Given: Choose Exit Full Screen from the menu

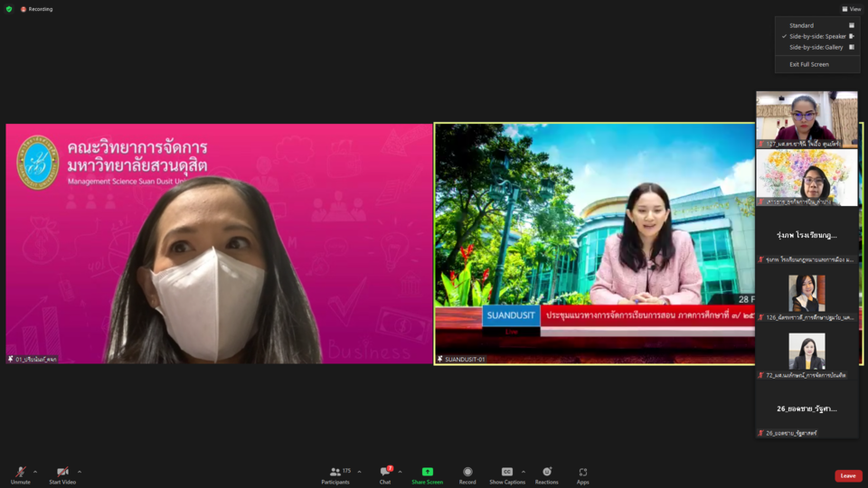Looking at the screenshot, I should point(817,64).
